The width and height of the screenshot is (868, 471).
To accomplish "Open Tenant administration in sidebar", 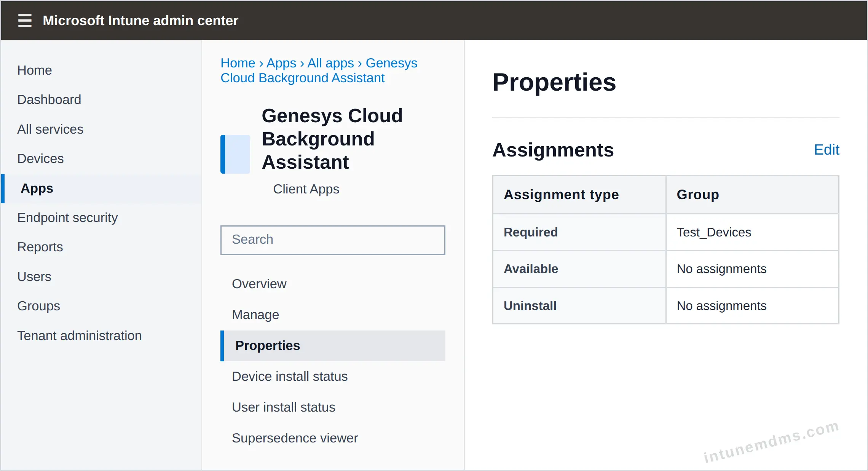I will point(80,335).
